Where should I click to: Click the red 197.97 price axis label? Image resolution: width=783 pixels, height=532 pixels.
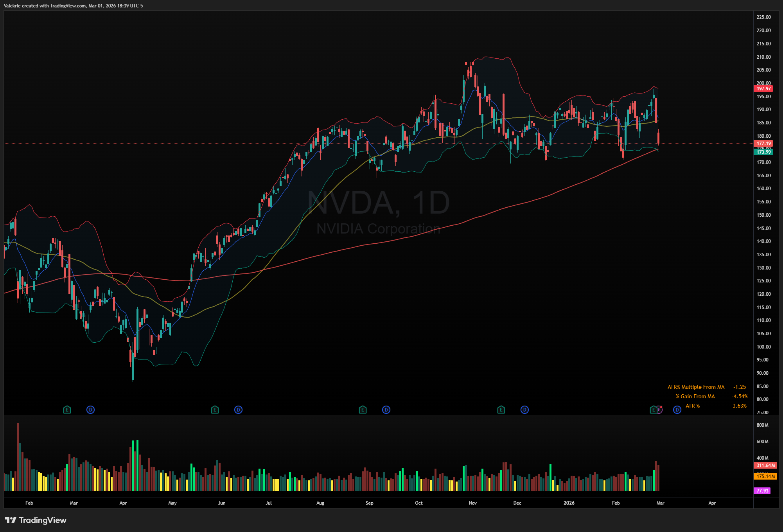click(763, 89)
